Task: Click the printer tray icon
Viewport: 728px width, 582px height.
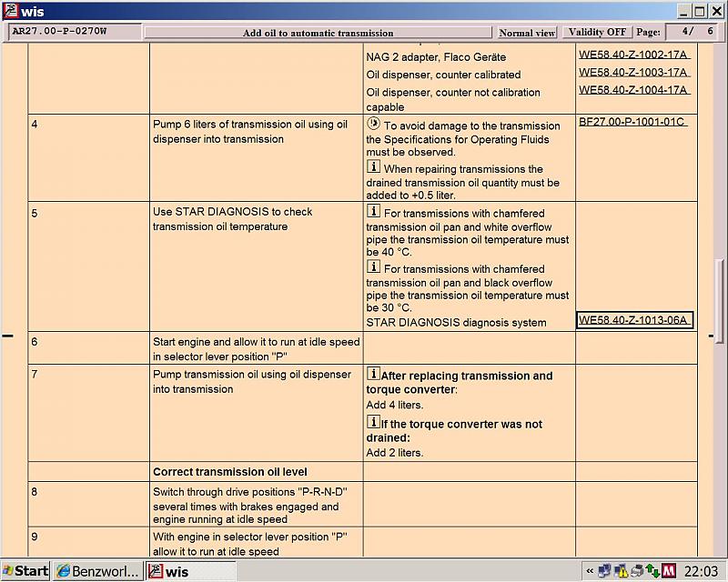Action: point(637,570)
